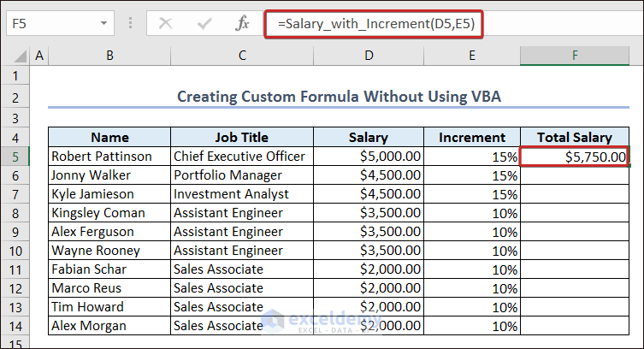644x349 pixels.
Task: Click the Total Salary header cell
Action: click(x=574, y=137)
